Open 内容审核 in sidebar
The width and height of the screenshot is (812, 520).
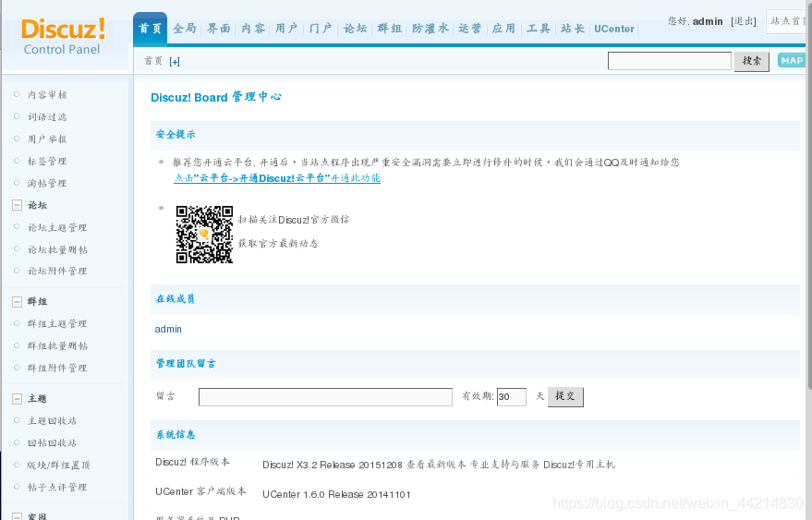tap(47, 95)
